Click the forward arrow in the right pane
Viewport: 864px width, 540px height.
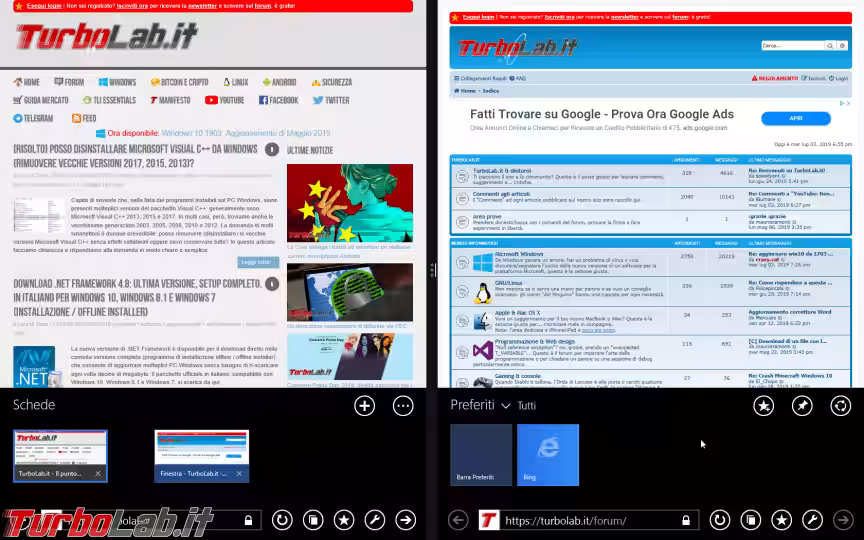tap(843, 520)
